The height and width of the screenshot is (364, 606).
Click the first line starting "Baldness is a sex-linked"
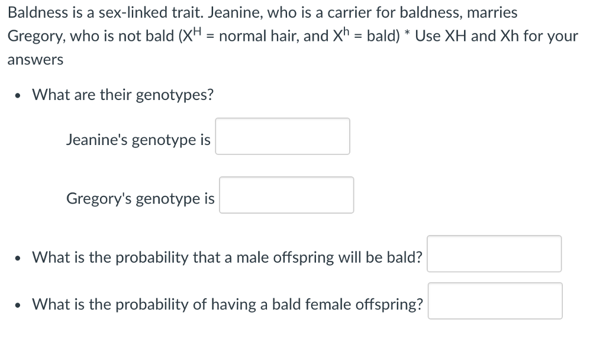tap(262, 13)
